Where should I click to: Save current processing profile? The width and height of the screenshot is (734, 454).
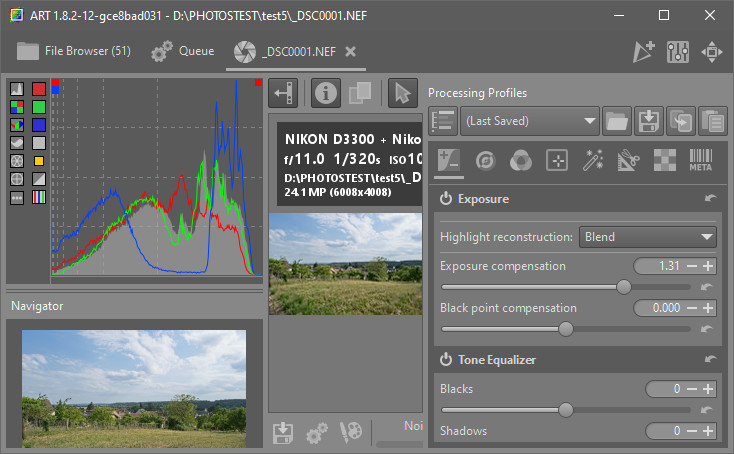649,121
